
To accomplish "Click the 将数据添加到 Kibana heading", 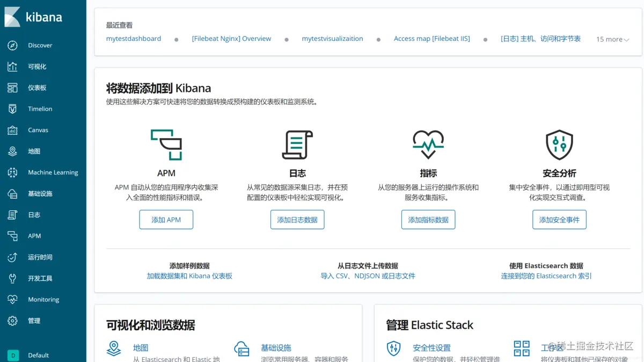I will [158, 89].
